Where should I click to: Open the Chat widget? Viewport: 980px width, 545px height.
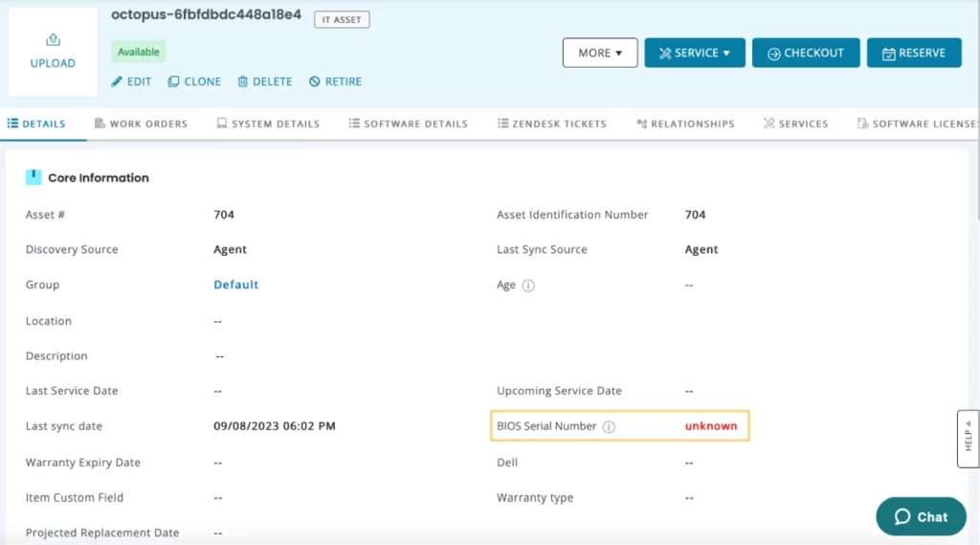pyautogui.click(x=921, y=516)
